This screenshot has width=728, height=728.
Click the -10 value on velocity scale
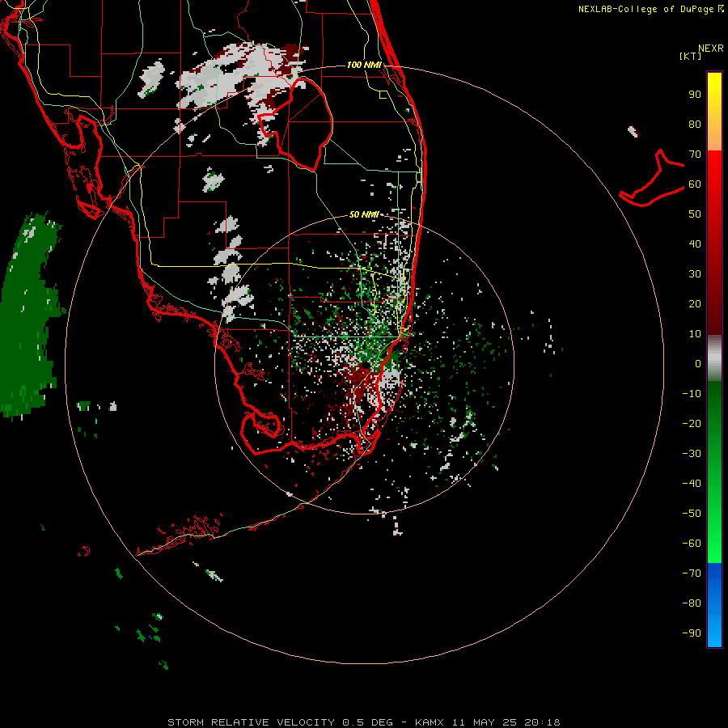(x=692, y=394)
